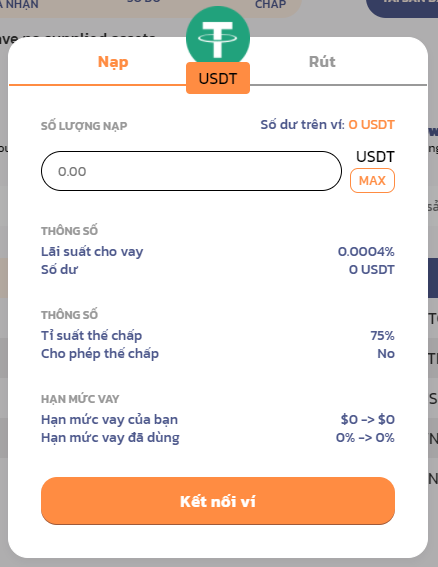
Task: Click the wallet balance 0 USDT text
Action: (x=371, y=125)
